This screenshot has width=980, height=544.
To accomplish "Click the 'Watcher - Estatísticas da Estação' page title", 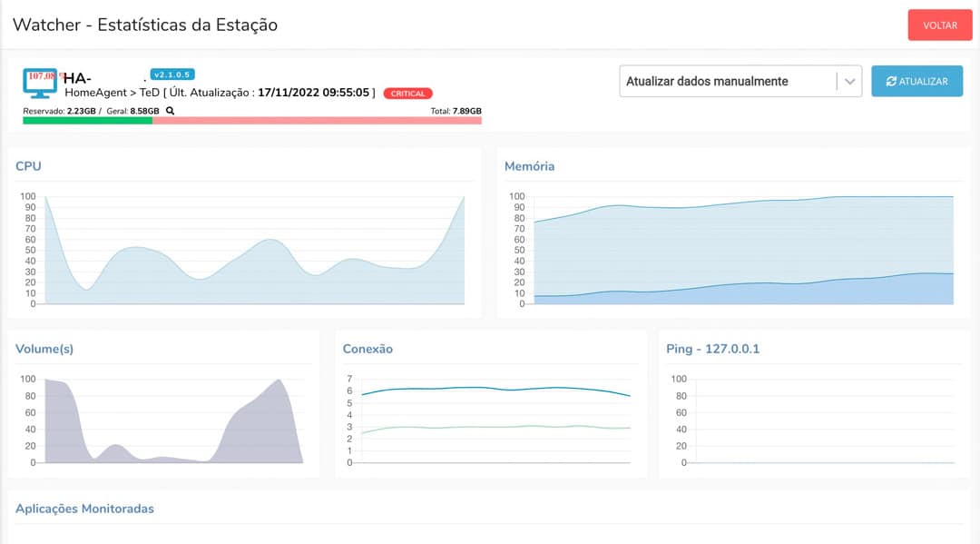I will [x=145, y=25].
